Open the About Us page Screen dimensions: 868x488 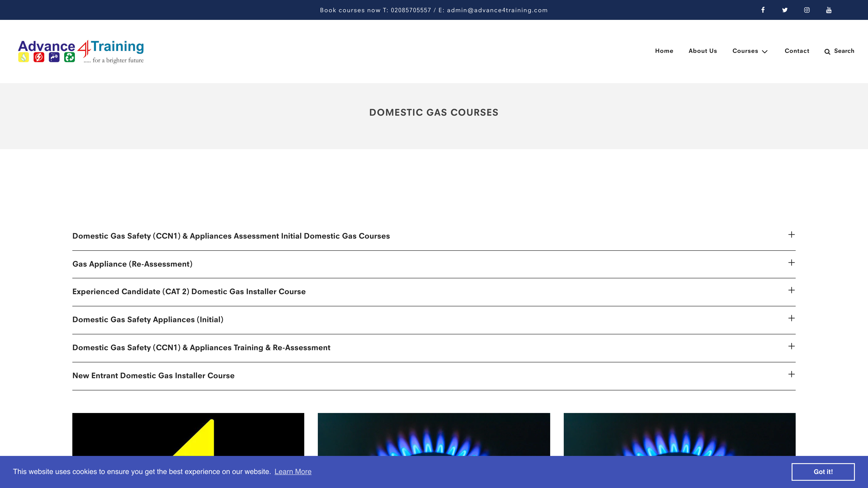tap(703, 51)
